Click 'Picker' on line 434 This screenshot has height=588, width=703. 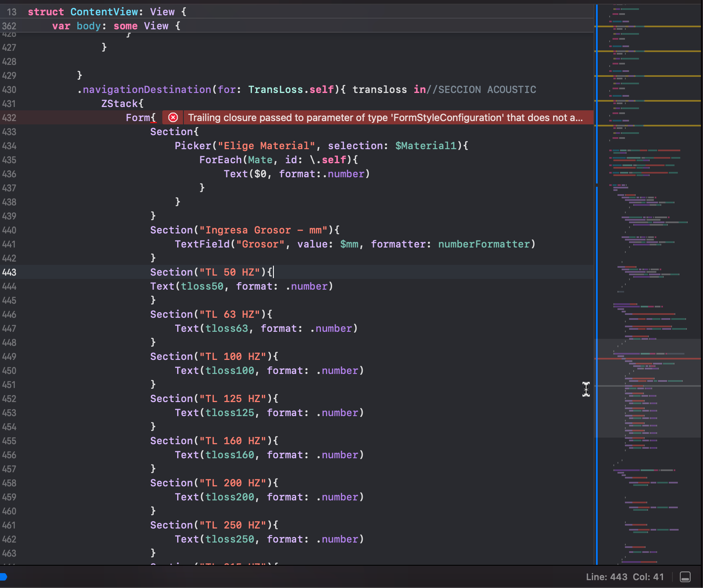coord(192,146)
